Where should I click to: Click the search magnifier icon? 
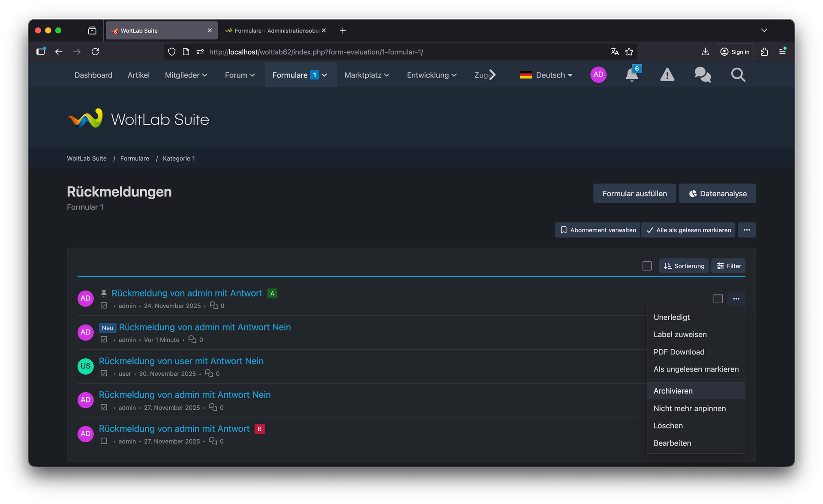(x=738, y=75)
